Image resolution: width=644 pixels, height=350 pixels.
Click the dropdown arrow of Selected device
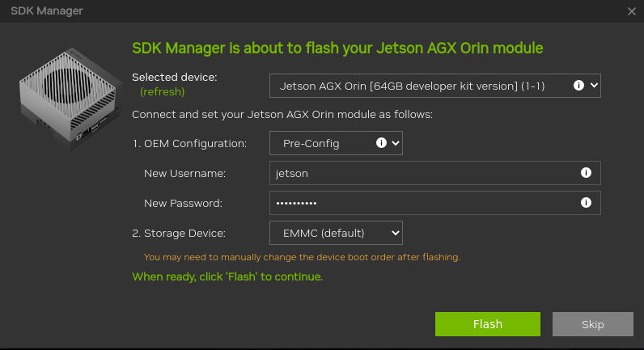click(594, 85)
